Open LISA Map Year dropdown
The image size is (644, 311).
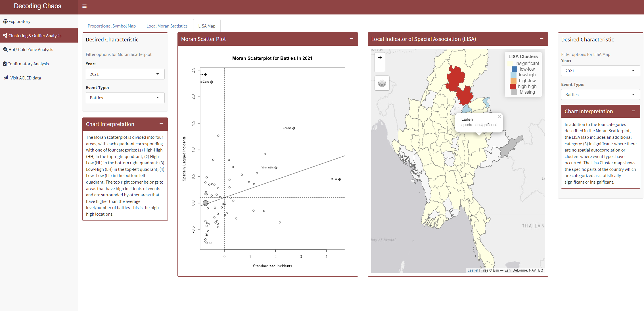click(600, 71)
